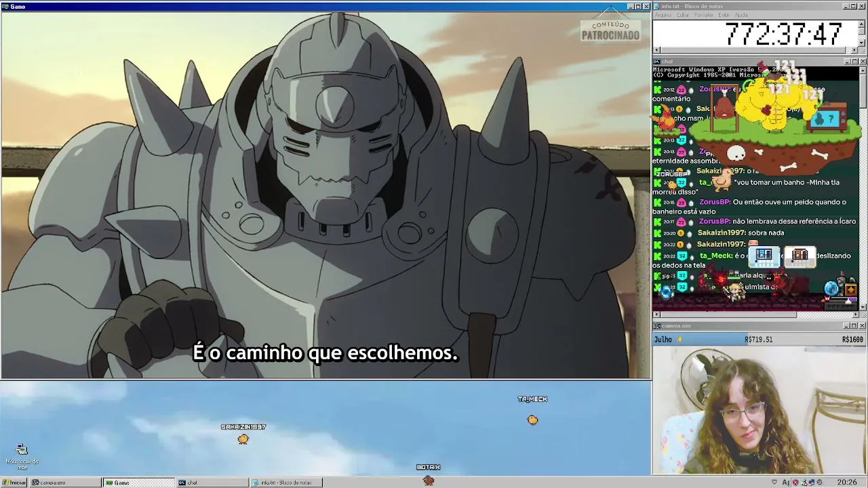Click the blonde pixel character in chat overlay
868x488 pixels.
pyautogui.click(x=734, y=291)
